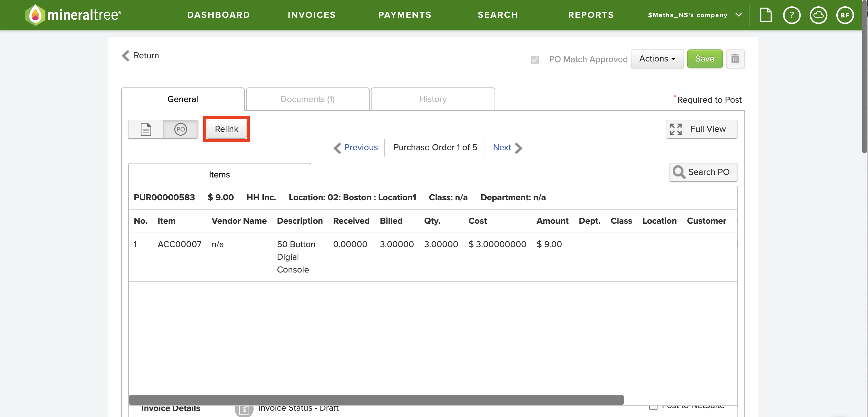Open the help question mark icon
Viewport: 868px width, 417px height.
tap(792, 15)
